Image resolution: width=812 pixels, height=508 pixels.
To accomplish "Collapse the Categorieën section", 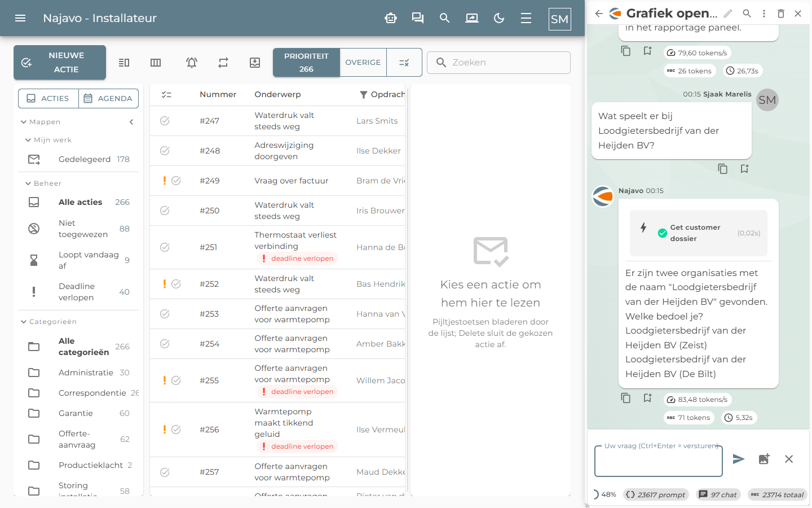I will [x=48, y=322].
